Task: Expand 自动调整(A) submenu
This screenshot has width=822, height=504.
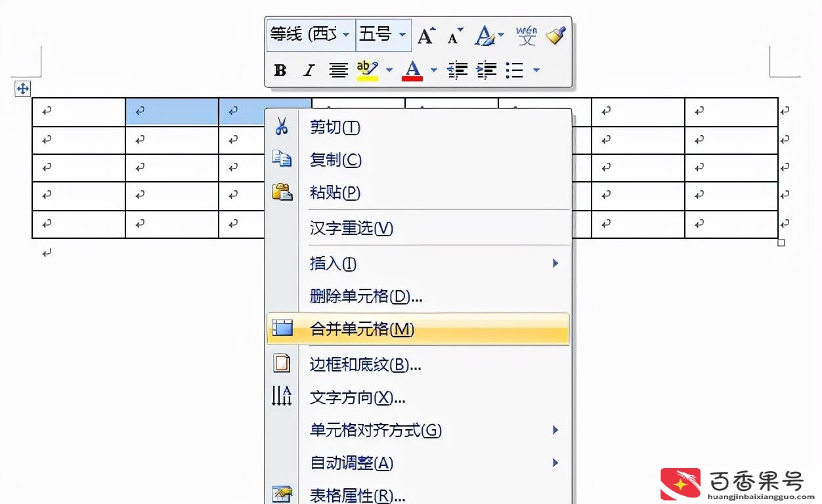Action: [x=418, y=463]
